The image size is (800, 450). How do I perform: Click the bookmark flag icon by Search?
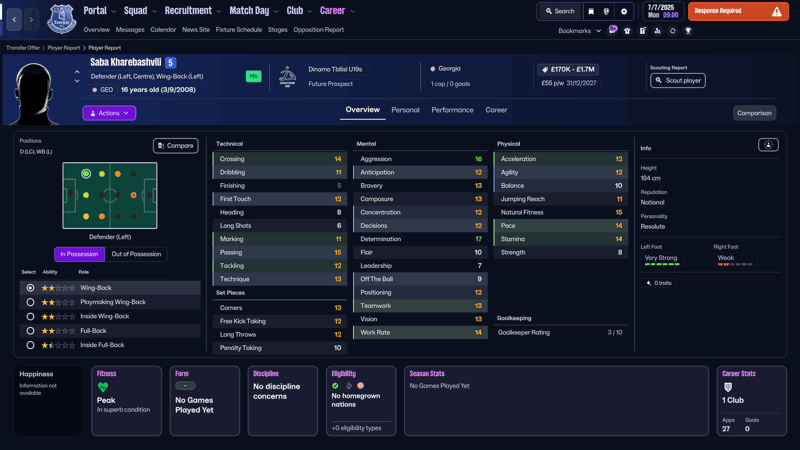click(591, 11)
